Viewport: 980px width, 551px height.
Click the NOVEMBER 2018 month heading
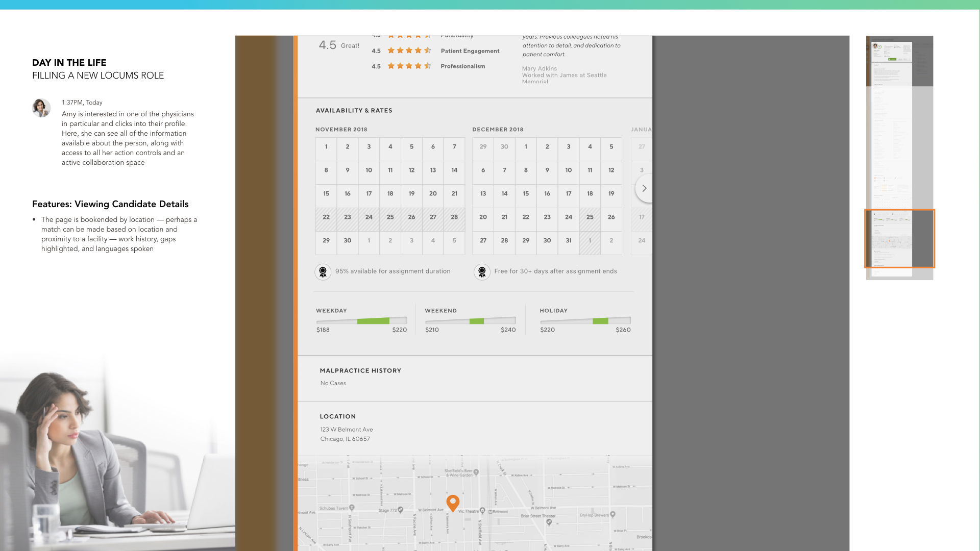(x=341, y=130)
